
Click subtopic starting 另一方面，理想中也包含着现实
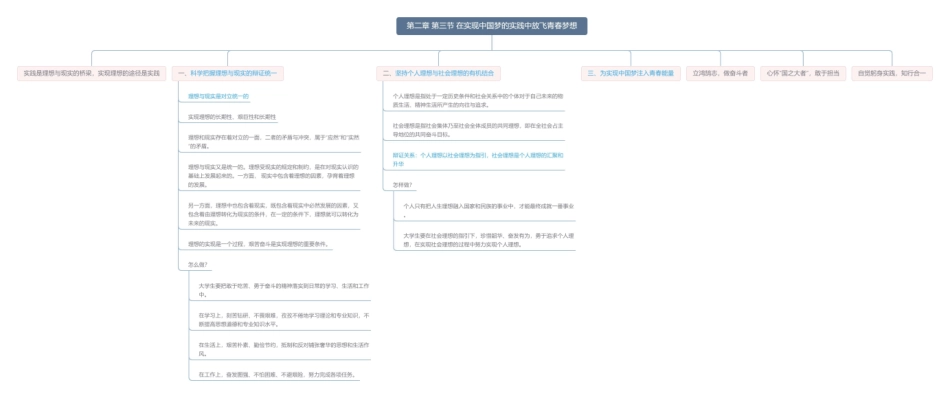(x=274, y=214)
